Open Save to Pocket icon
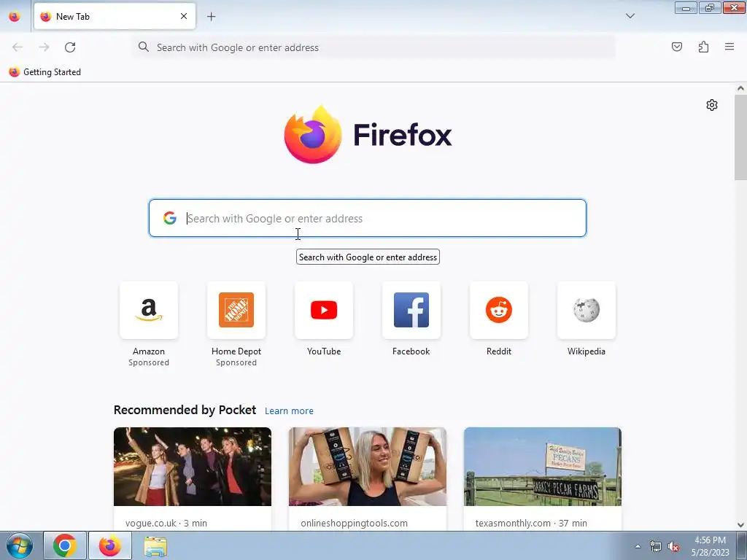The width and height of the screenshot is (747, 560). (x=676, y=47)
